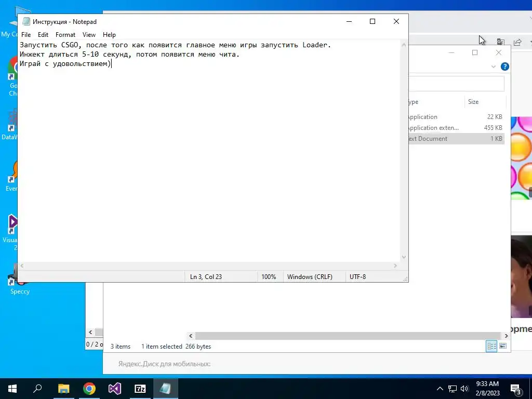
Task: Switch Explorer to details view icon
Action: [491, 346]
